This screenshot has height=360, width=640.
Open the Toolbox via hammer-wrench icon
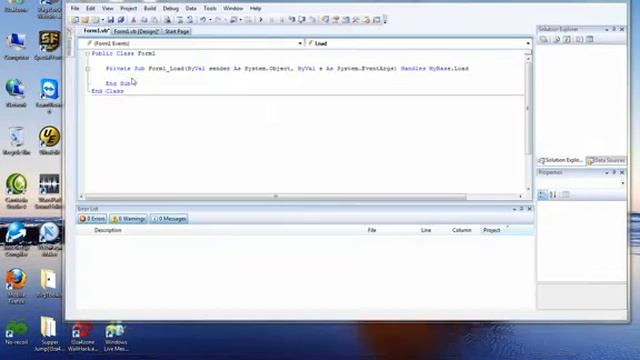pyautogui.click(x=356, y=20)
